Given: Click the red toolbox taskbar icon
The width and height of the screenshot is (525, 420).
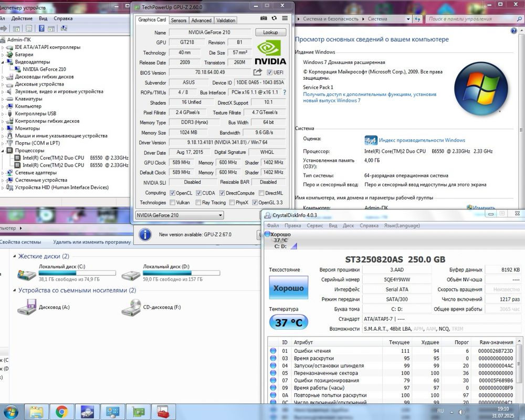Looking at the screenshot, I should pyautogui.click(x=164, y=412).
